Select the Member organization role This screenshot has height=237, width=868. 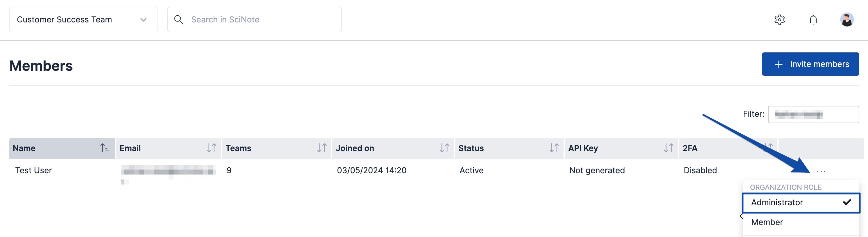tap(767, 222)
